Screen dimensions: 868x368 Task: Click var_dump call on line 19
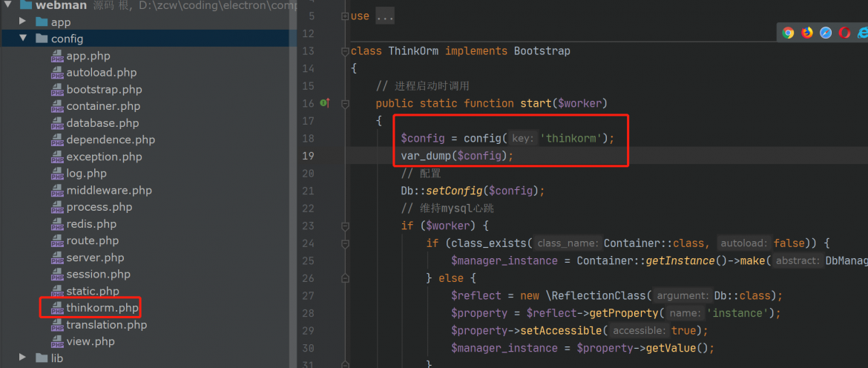point(427,156)
